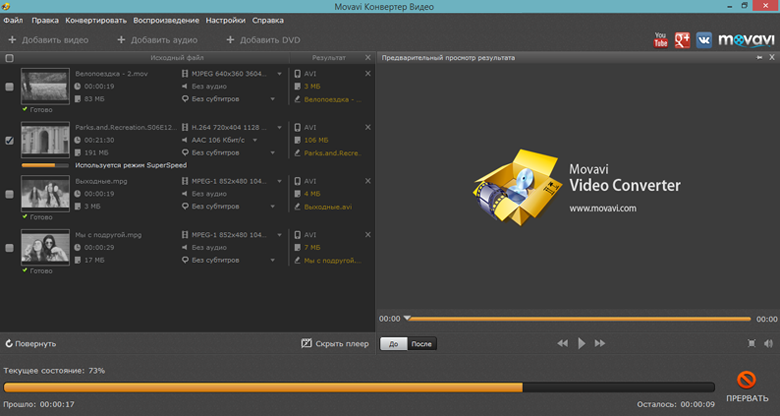Open the VK social icon link
780x416 pixels.
point(703,40)
